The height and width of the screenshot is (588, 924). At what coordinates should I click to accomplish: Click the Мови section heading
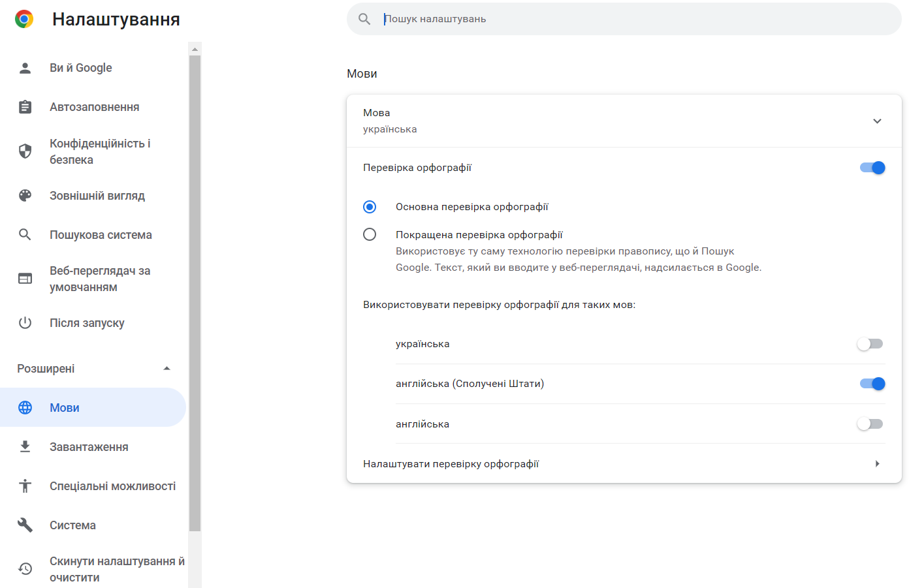362,74
